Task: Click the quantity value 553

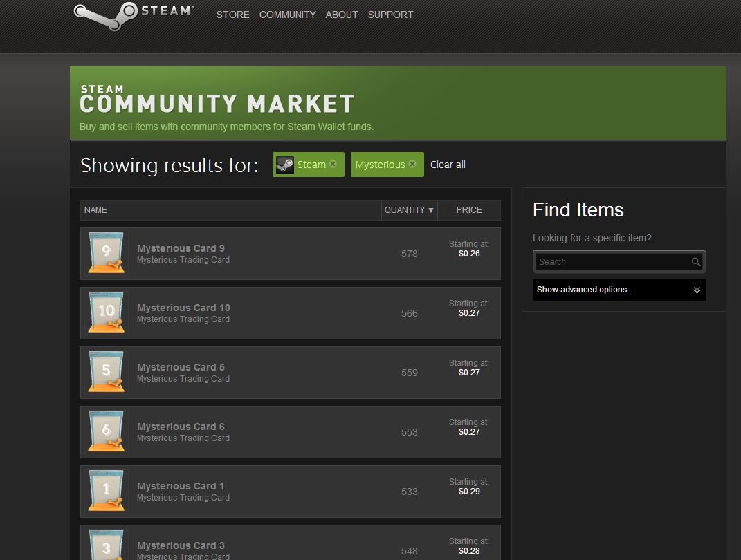Action: (410, 432)
